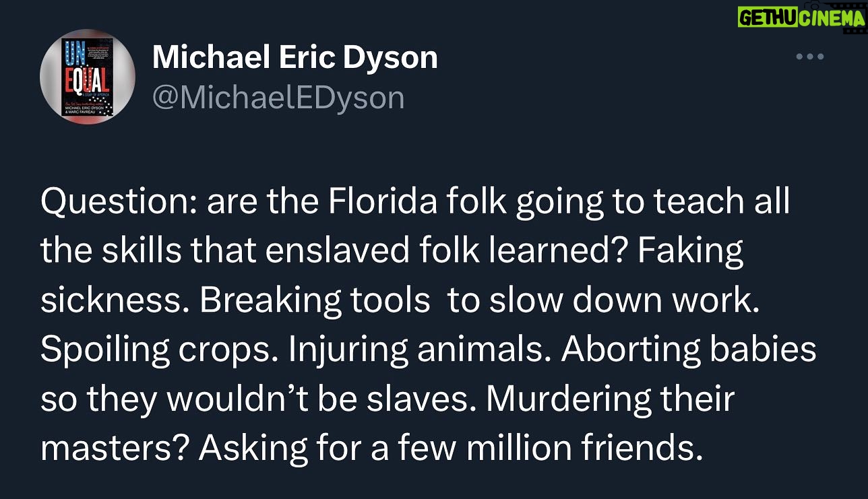Click the word 'Question:' in tweet

tap(119, 203)
